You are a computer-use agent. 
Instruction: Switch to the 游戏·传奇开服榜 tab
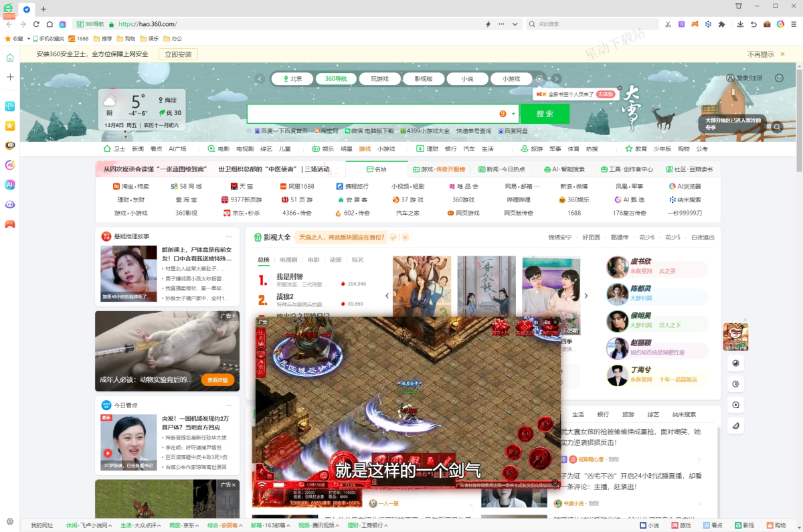[x=439, y=169]
